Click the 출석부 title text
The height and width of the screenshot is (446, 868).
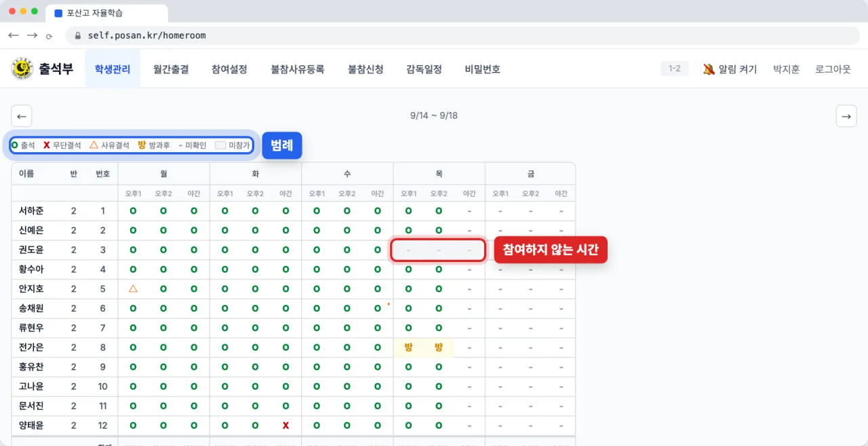click(56, 69)
